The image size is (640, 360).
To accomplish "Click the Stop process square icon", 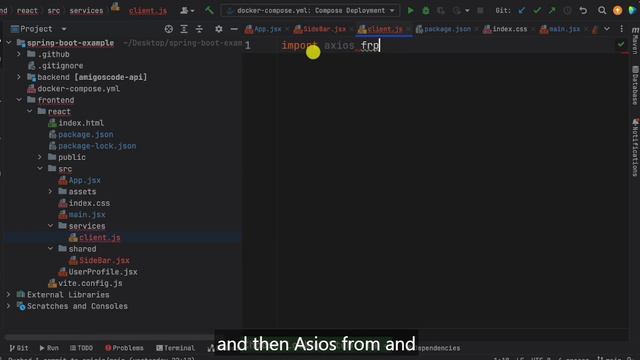I will [480, 10].
